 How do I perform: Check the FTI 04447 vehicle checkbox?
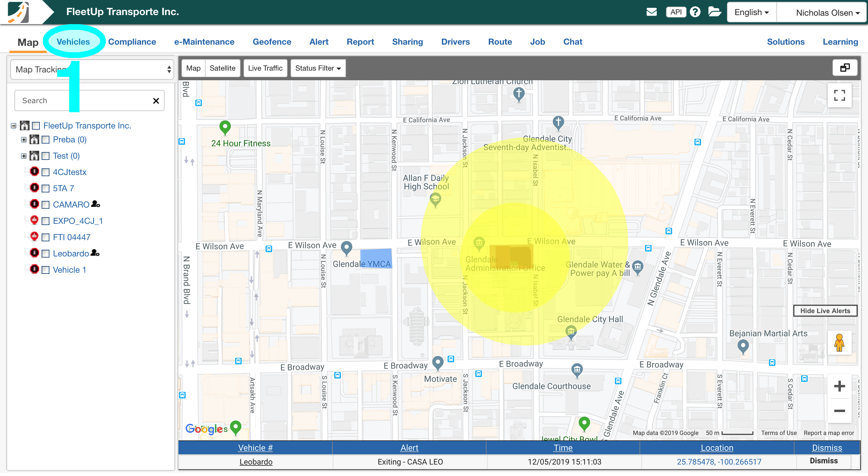[x=46, y=237]
